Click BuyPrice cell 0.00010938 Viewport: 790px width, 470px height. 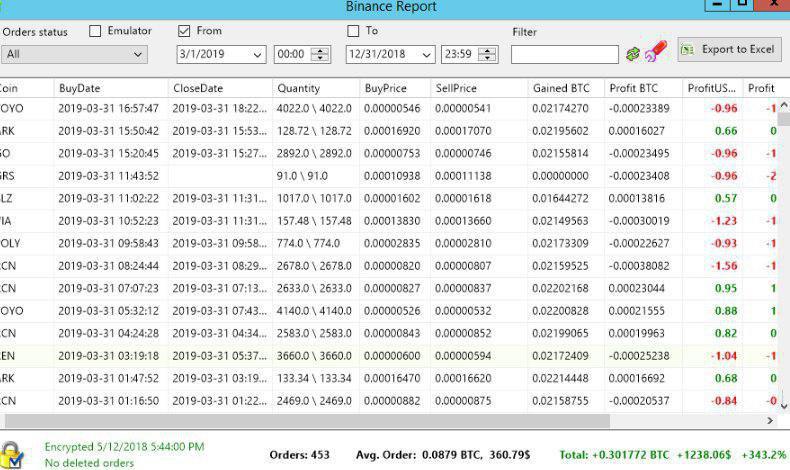click(x=392, y=176)
